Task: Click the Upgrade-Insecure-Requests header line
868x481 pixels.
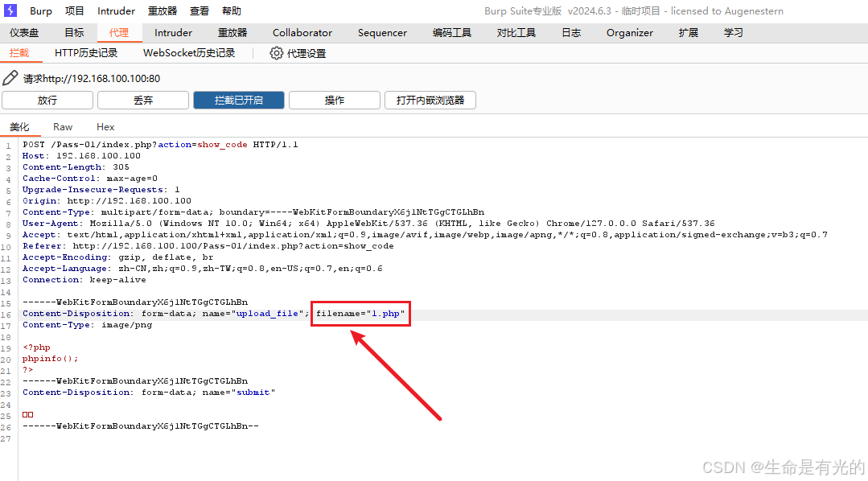Action: tap(101, 190)
